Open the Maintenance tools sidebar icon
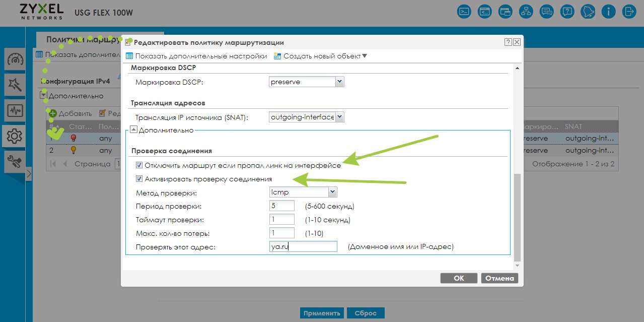644x322 pixels. click(x=15, y=161)
